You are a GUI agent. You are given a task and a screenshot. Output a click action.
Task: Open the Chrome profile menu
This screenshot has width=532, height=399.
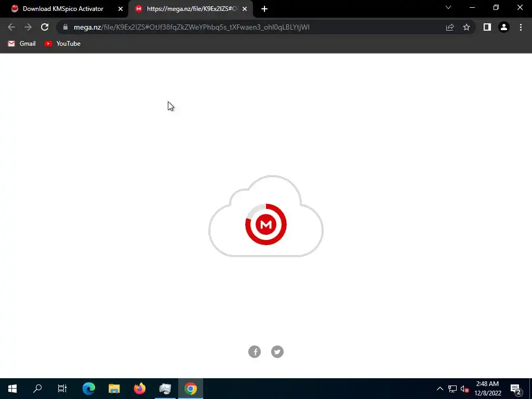pos(504,27)
